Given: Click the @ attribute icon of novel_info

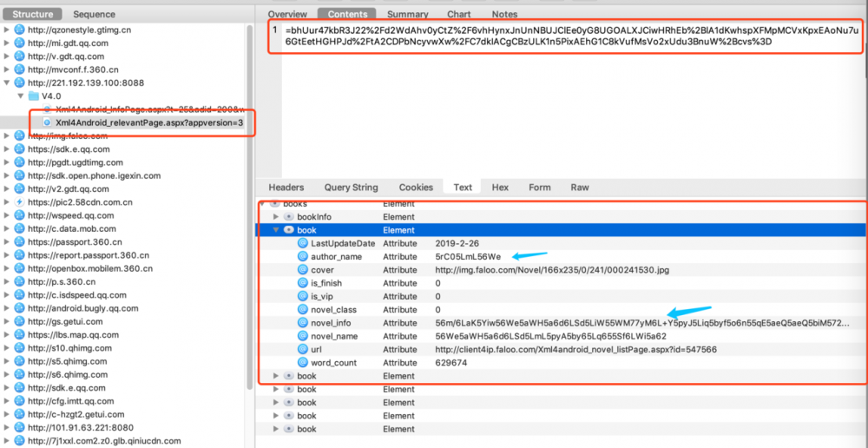Looking at the screenshot, I should (x=302, y=323).
